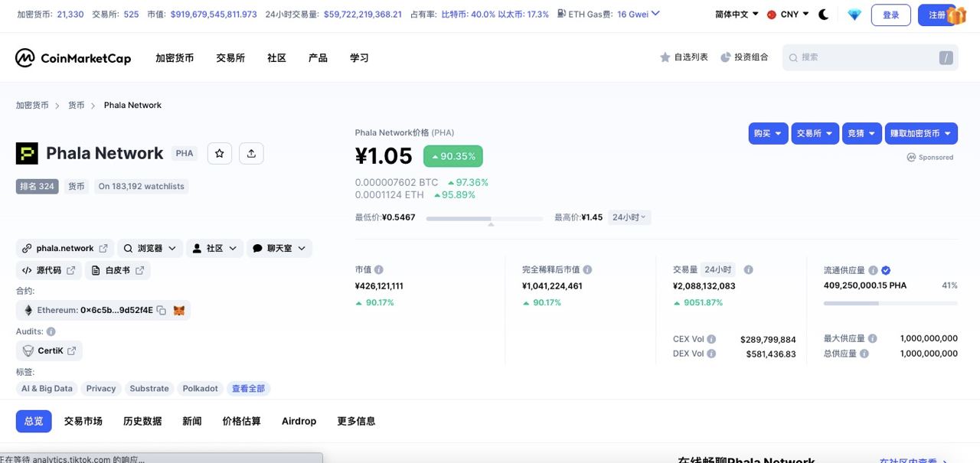The width and height of the screenshot is (980, 463).
Task: Expand the 聊天室 chat dropdown
Action: (279, 249)
